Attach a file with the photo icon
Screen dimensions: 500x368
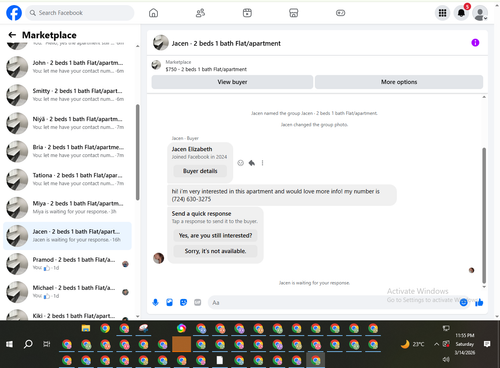169,302
